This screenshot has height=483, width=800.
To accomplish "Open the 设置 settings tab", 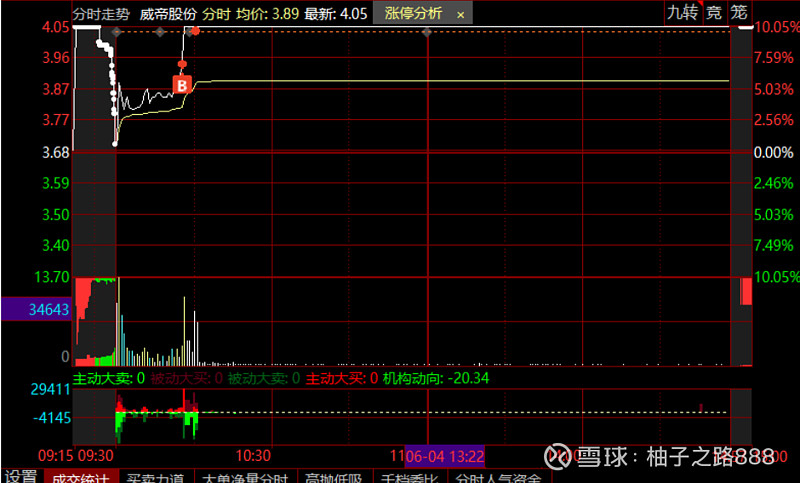I will pyautogui.click(x=21, y=476).
